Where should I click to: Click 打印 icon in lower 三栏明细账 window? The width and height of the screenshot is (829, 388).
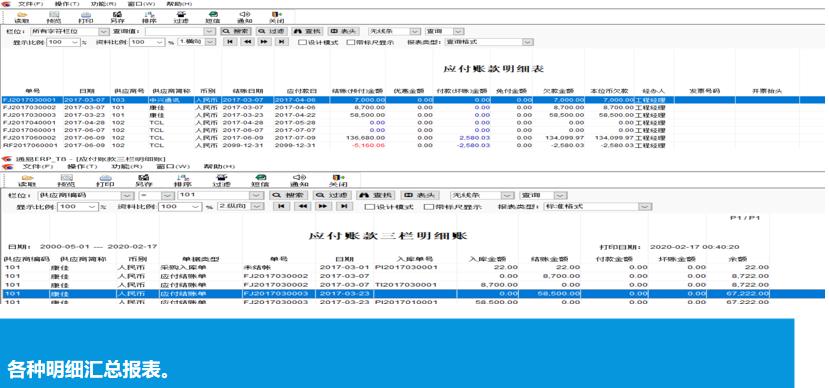(105, 181)
